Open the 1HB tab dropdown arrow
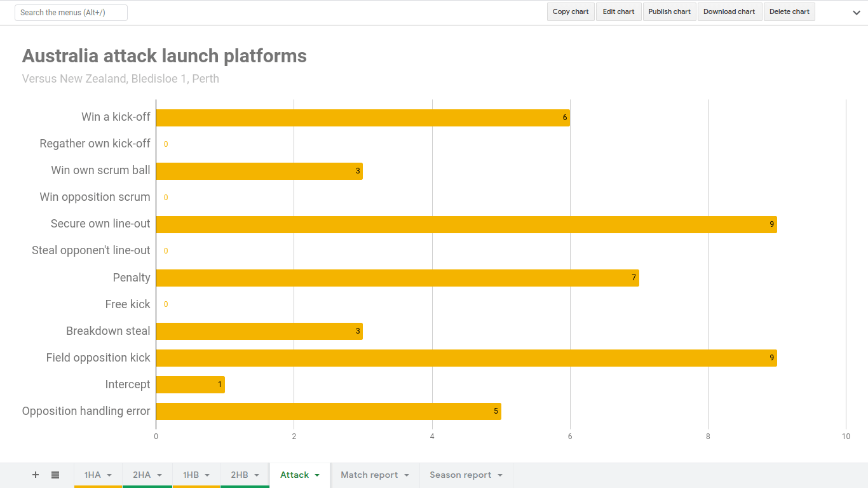The width and height of the screenshot is (868, 488). [207, 475]
